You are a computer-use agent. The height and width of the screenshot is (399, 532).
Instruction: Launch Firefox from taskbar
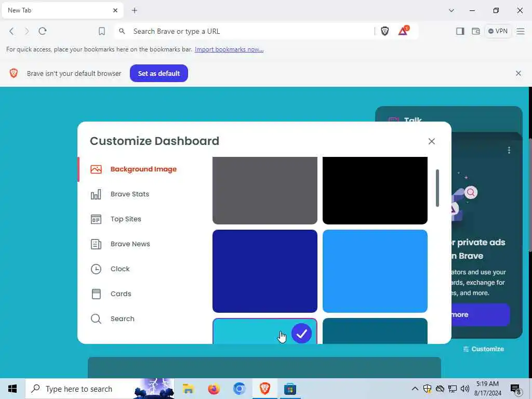click(214, 389)
